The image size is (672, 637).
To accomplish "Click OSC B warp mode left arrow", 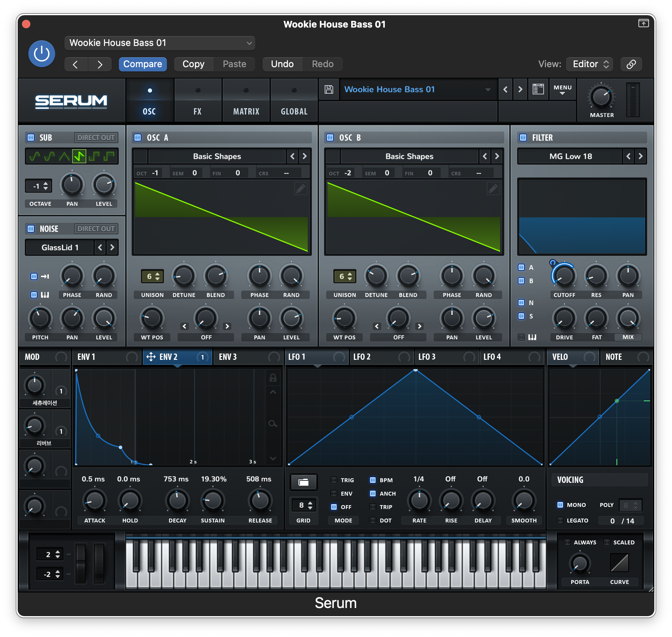I will [x=377, y=326].
